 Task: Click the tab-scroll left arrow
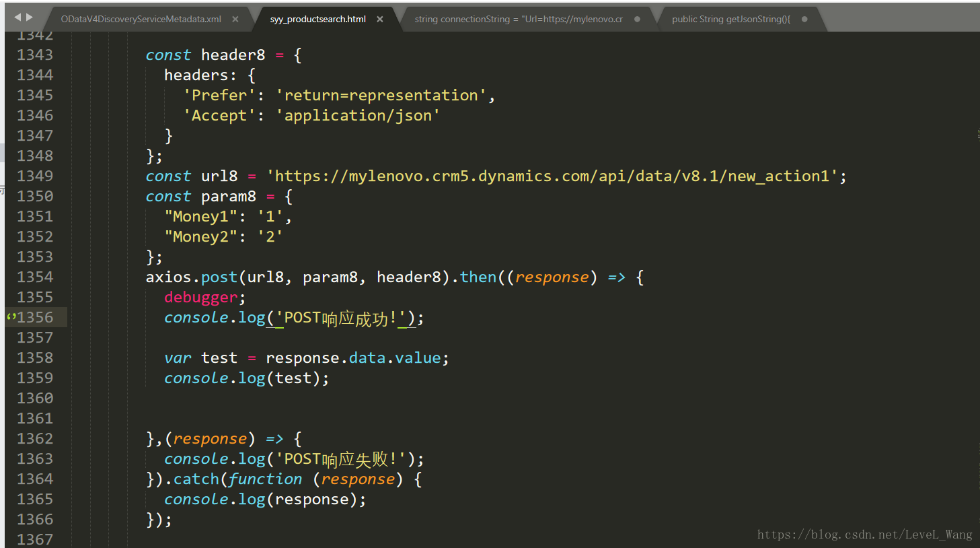coord(17,17)
